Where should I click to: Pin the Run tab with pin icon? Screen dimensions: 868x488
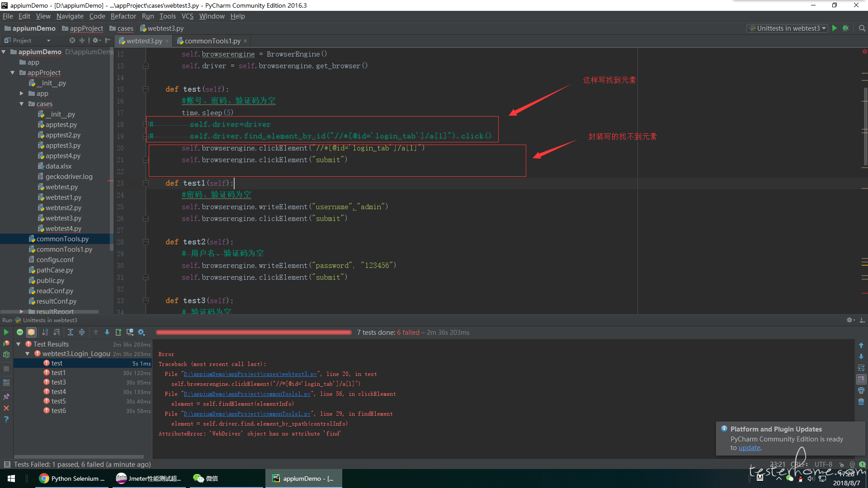coord(6,396)
